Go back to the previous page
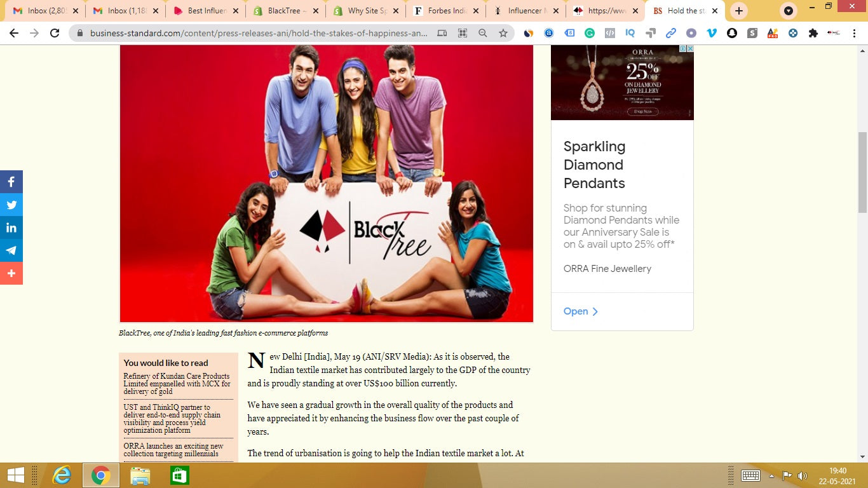Screen dimensions: 868x488 click(x=14, y=33)
